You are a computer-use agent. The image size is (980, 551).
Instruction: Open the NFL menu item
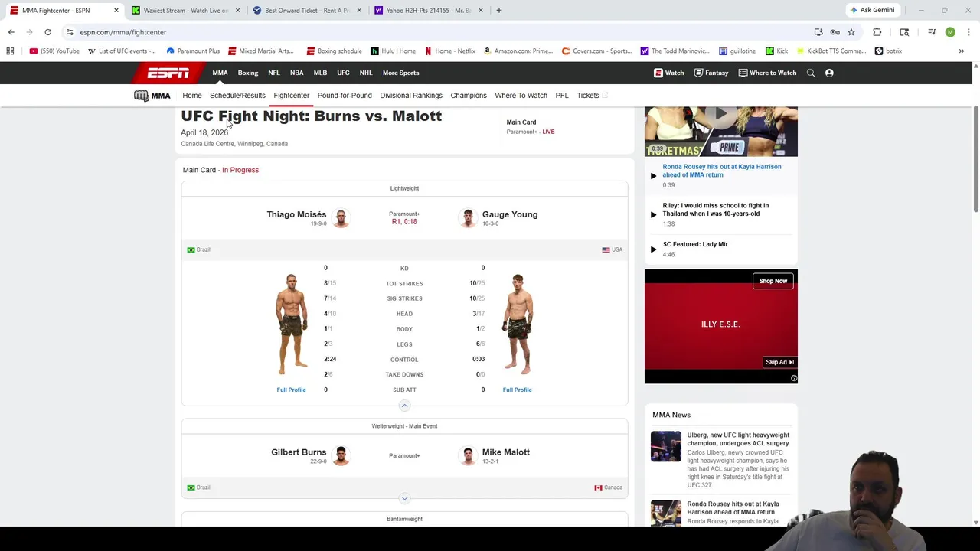274,73
